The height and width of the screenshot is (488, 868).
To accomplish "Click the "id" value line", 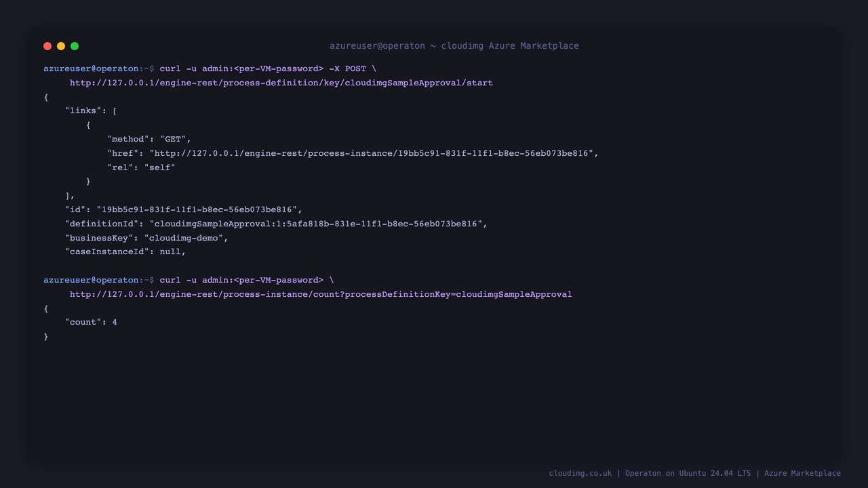I will click(184, 209).
